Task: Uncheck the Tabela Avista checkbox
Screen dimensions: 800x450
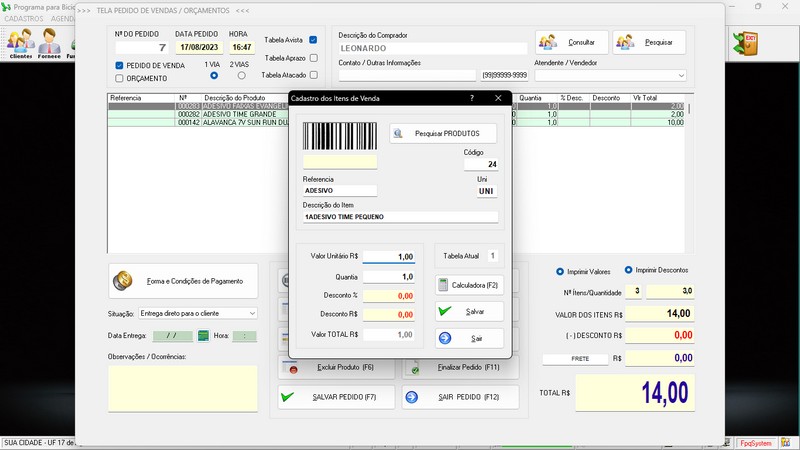Action: (x=313, y=40)
